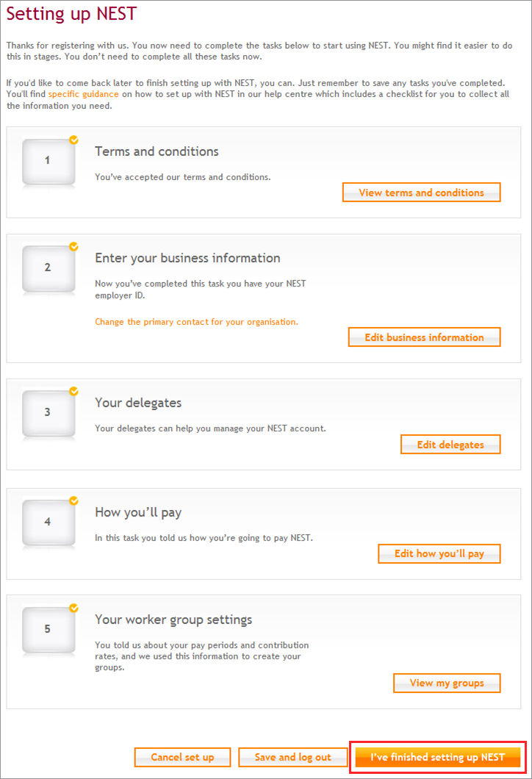This screenshot has height=779, width=532.
Task: Open View terms and conditions
Action: 421,193
